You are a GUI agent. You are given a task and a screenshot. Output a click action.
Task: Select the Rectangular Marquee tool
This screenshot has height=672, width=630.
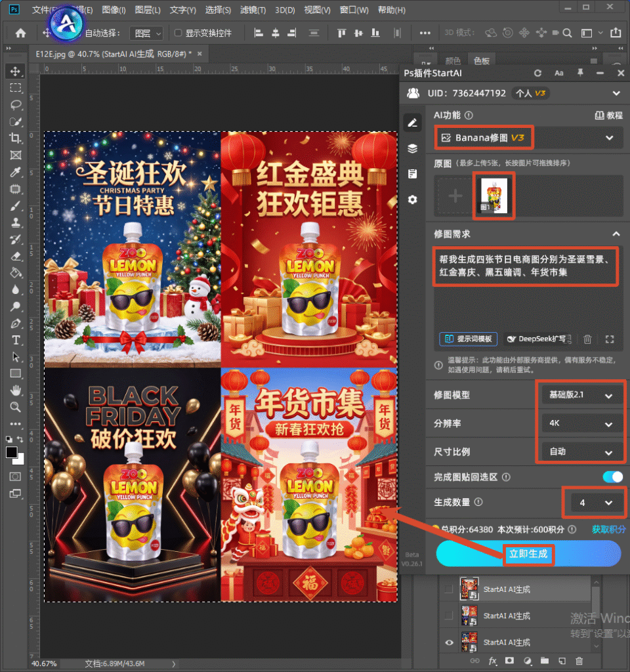pyautogui.click(x=16, y=88)
